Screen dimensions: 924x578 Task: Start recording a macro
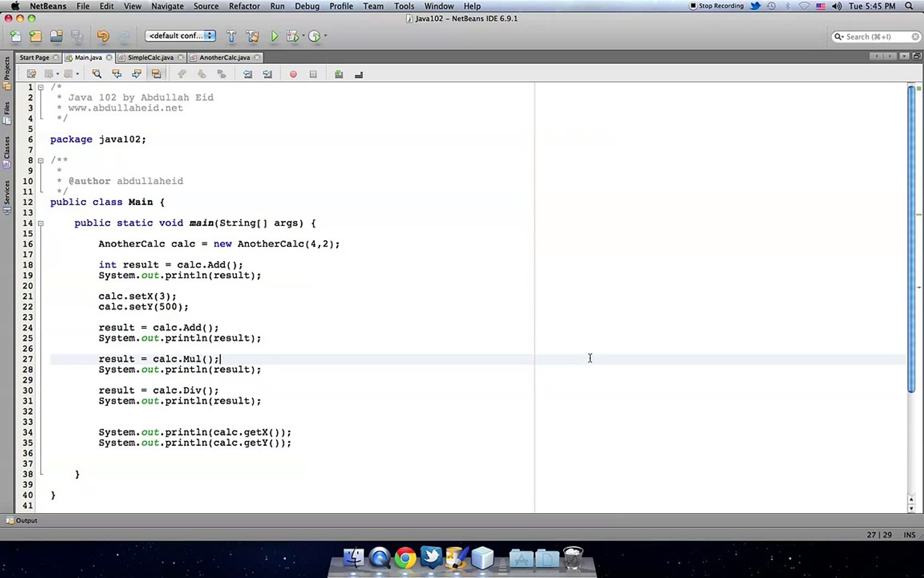[293, 74]
